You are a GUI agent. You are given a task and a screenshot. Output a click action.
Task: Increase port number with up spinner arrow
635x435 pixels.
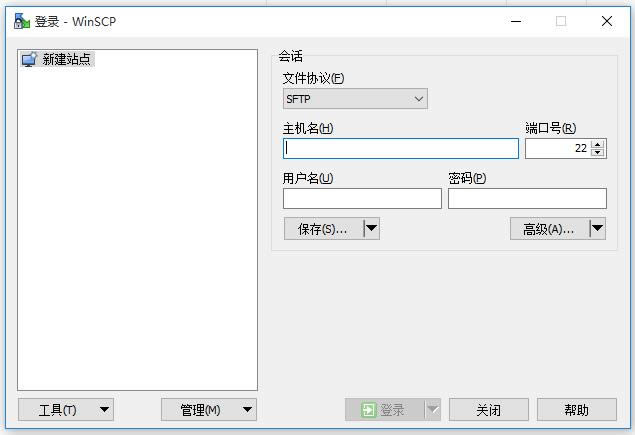pos(597,144)
